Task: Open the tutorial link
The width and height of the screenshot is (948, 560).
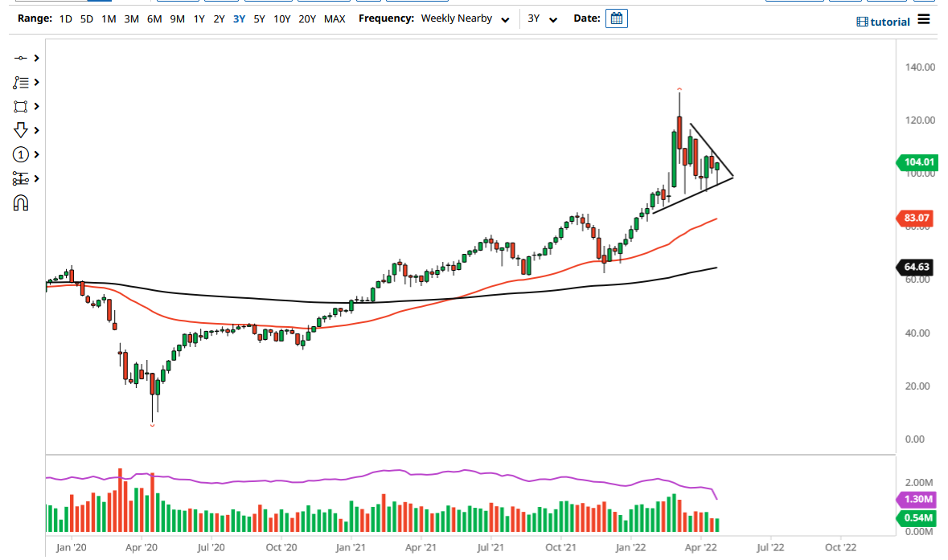Action: [884, 22]
